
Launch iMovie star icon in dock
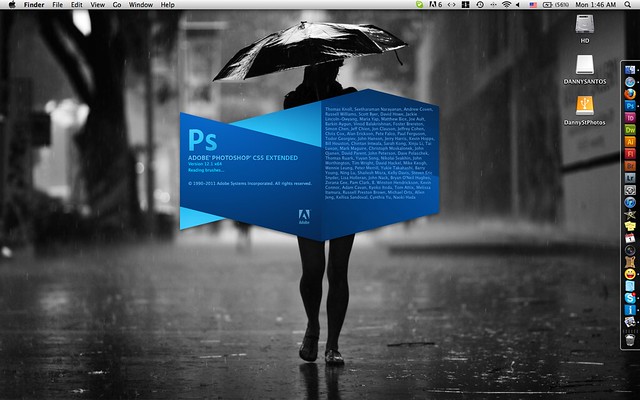[630, 214]
